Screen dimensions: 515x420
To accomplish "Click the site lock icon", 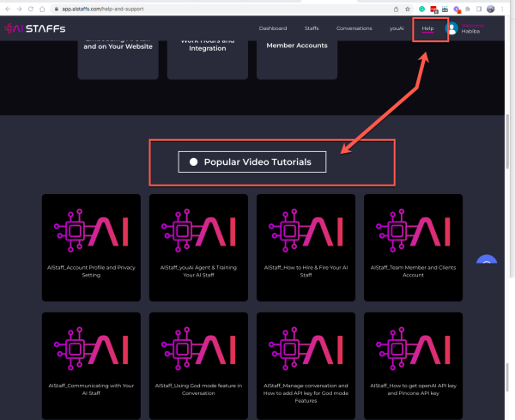I will point(57,9).
